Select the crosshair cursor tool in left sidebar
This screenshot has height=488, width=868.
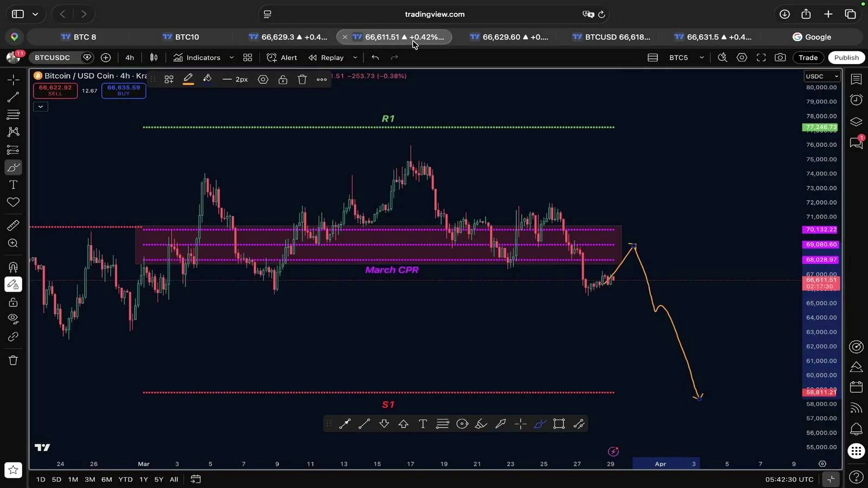coord(13,80)
